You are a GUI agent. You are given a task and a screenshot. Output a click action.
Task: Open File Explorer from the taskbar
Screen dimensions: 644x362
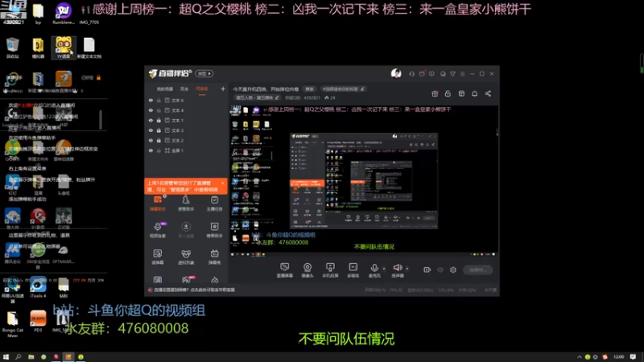point(31,357)
